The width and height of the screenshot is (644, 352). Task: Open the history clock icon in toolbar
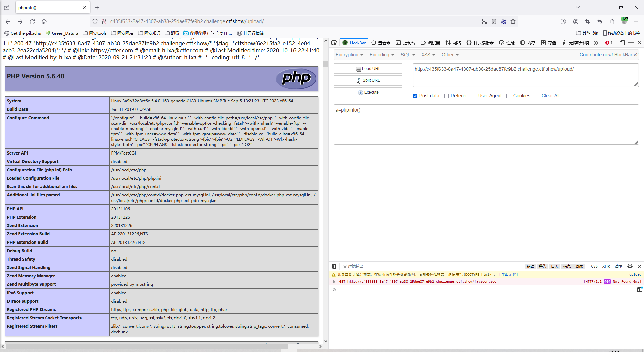(x=563, y=21)
